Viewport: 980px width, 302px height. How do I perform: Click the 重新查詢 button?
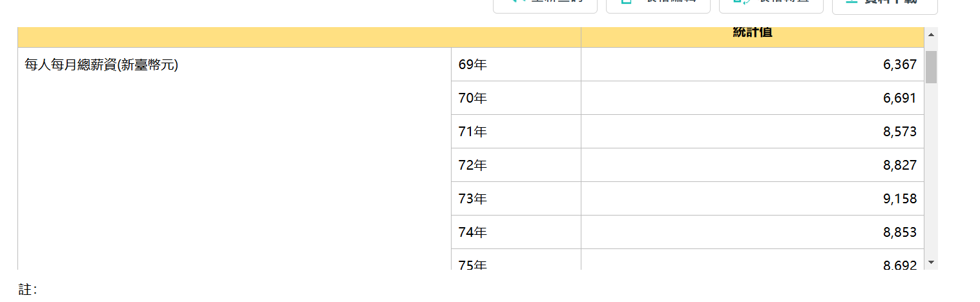point(545,5)
